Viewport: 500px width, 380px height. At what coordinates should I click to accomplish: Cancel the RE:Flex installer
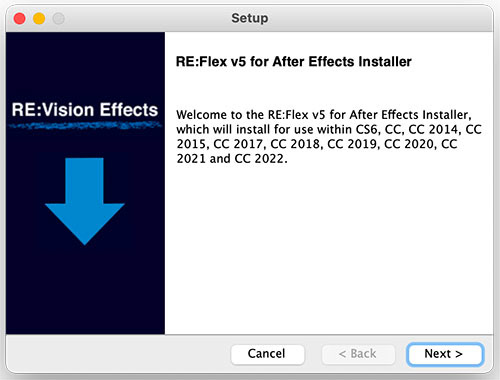(267, 354)
